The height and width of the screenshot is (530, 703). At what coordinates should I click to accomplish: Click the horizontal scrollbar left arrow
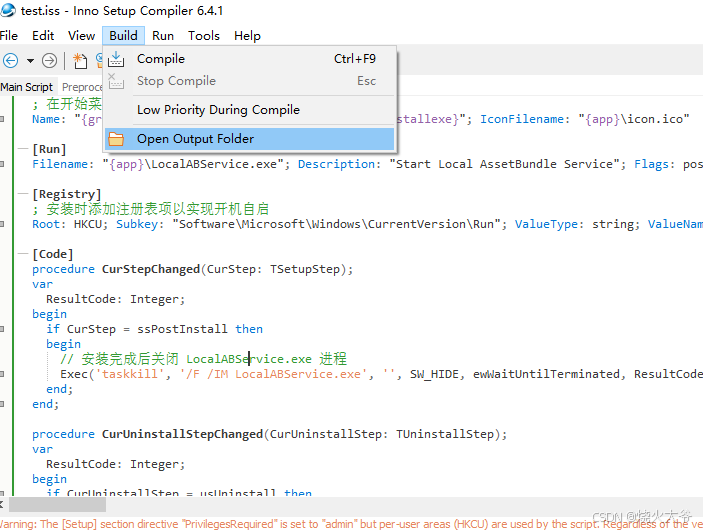[2, 504]
